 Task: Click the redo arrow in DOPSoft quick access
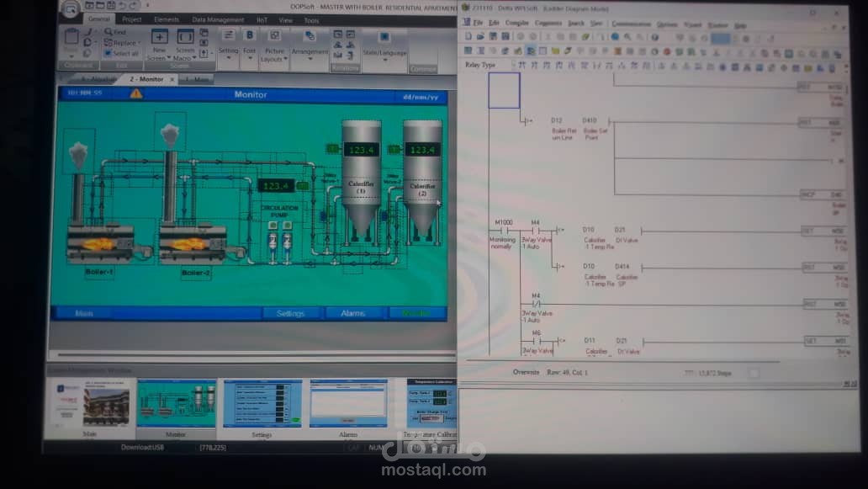(134, 6)
